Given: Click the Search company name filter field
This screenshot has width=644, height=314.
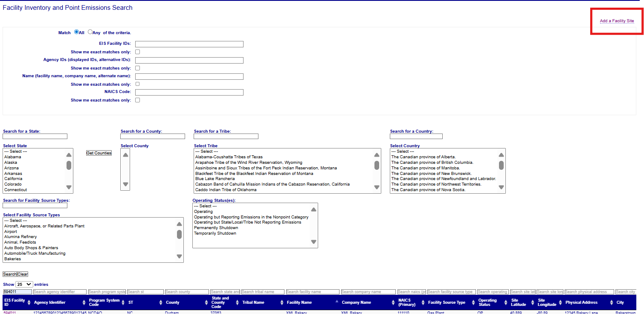Looking at the screenshot, I should pos(368,292).
